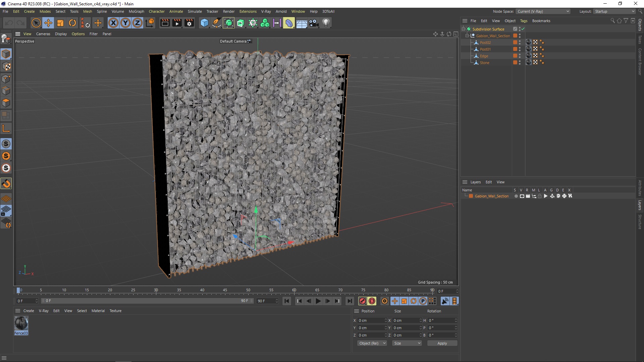The width and height of the screenshot is (644, 362).
Task: Switch to Points mode
Action: (x=6, y=79)
